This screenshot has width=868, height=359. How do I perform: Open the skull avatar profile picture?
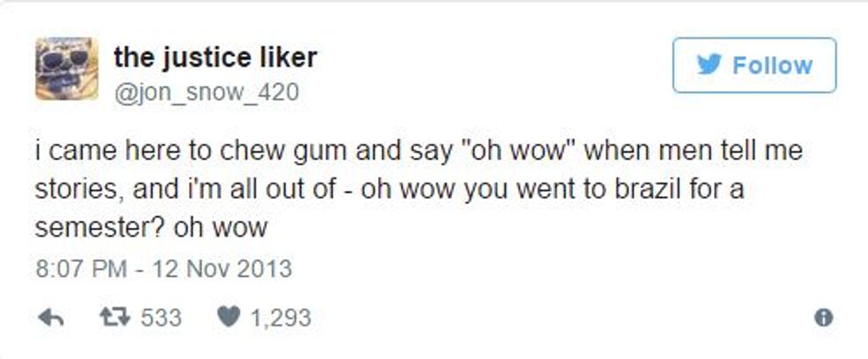pos(66,68)
